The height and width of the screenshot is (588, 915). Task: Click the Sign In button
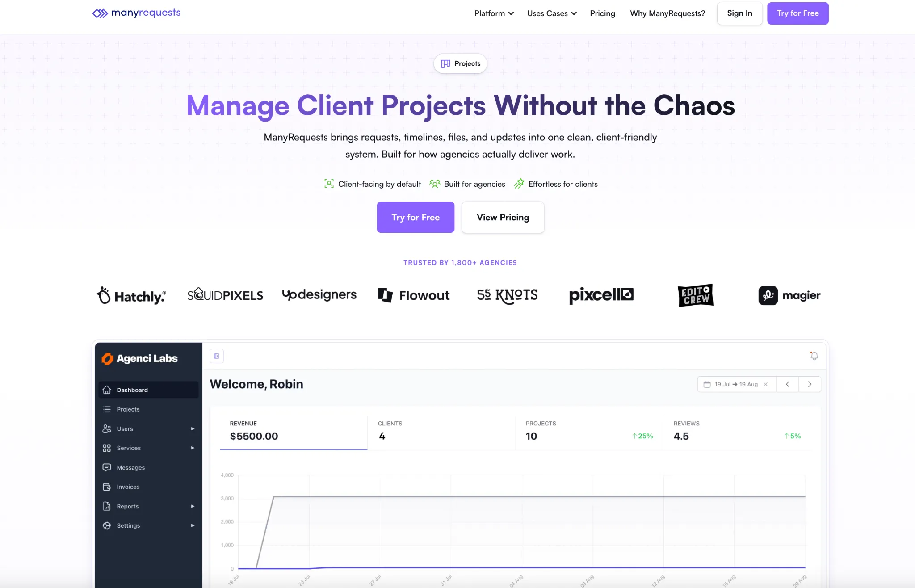tap(739, 13)
